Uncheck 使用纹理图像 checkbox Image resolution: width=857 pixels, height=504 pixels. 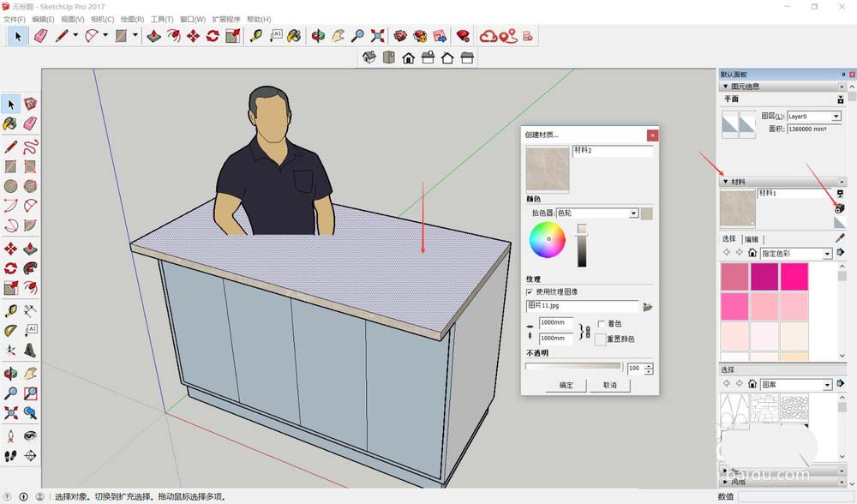pos(530,292)
